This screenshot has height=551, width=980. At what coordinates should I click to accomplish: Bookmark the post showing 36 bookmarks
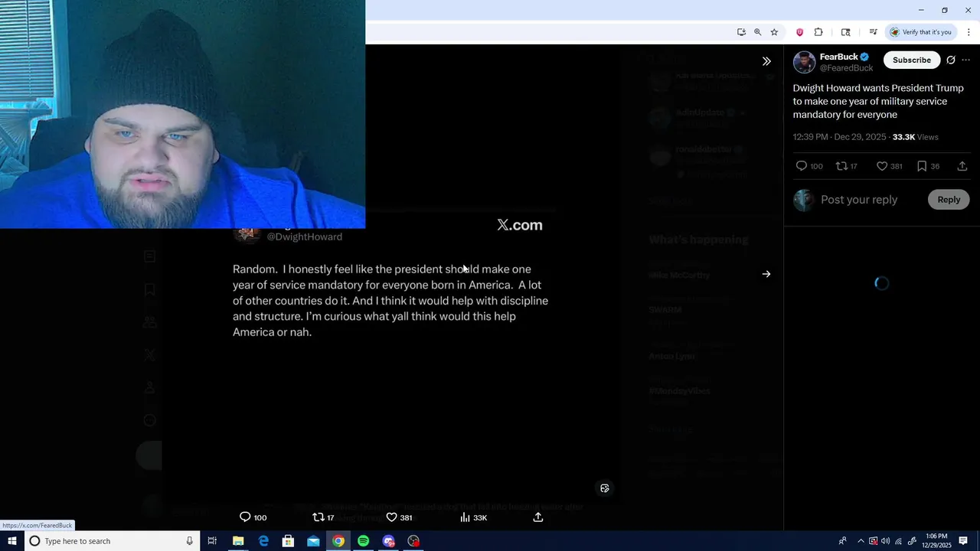[922, 166]
